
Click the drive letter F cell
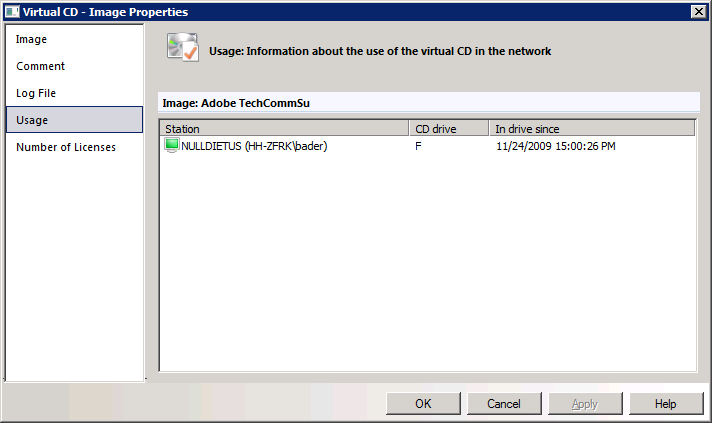(x=418, y=146)
